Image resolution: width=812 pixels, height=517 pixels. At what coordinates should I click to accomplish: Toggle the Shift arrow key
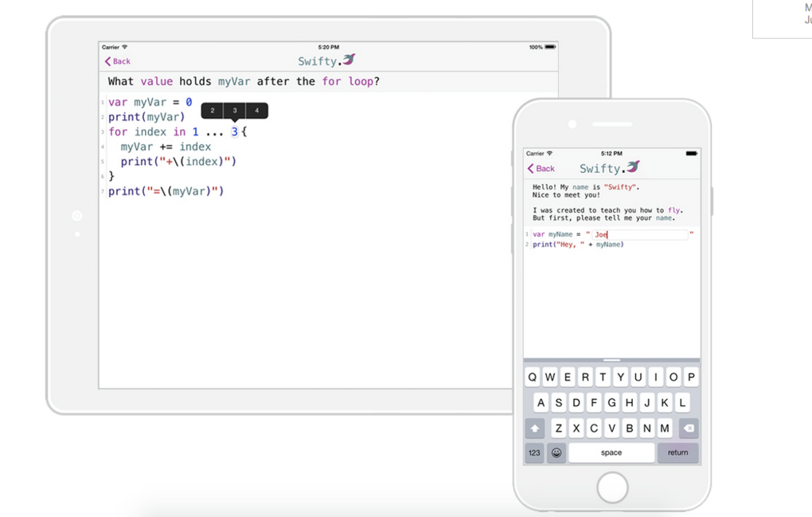point(535,428)
